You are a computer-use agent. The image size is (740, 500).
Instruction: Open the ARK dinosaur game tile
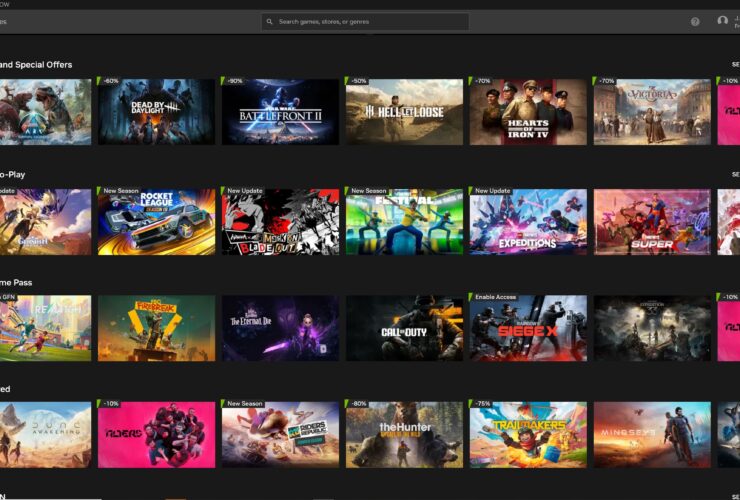point(45,112)
